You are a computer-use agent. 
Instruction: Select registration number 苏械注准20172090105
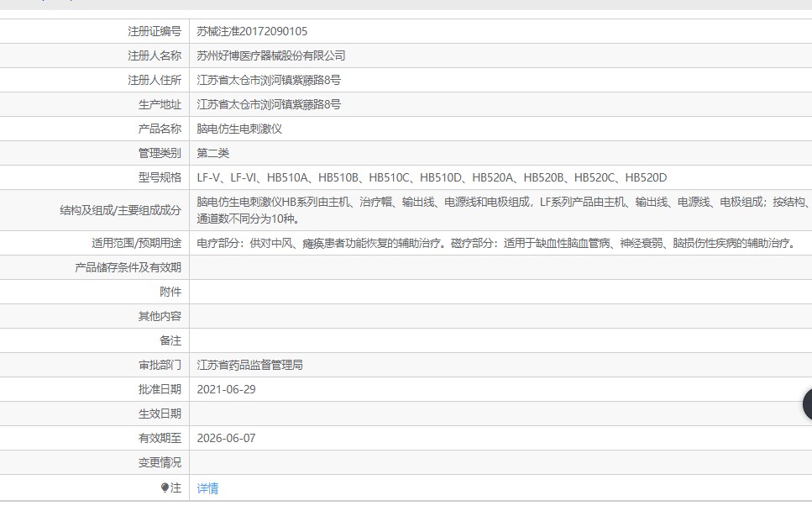pyautogui.click(x=252, y=32)
